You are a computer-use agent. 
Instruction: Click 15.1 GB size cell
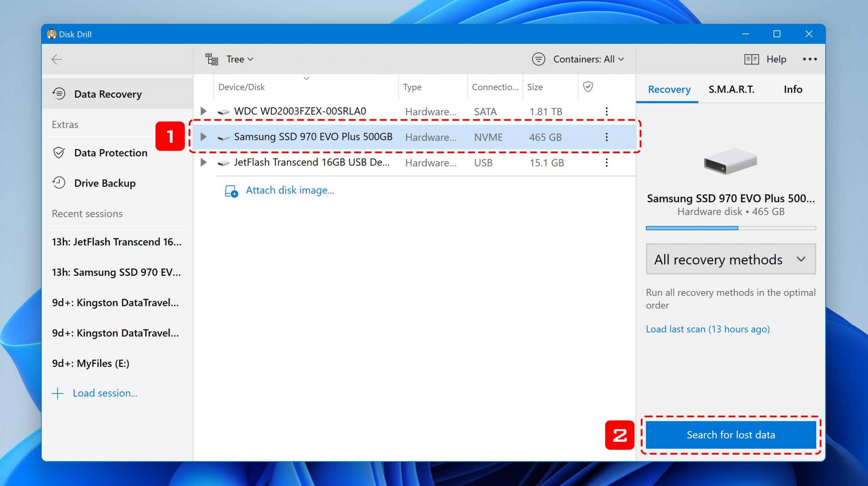[x=546, y=163]
